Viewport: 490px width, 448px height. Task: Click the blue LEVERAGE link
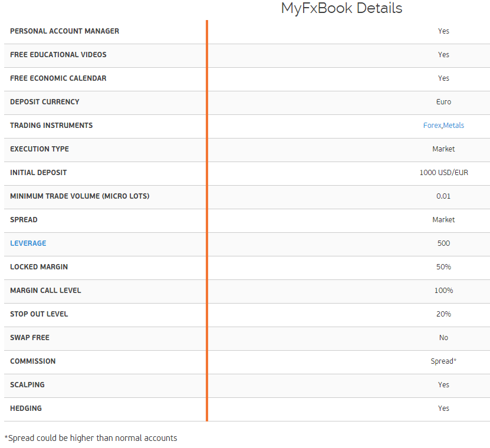coord(28,243)
